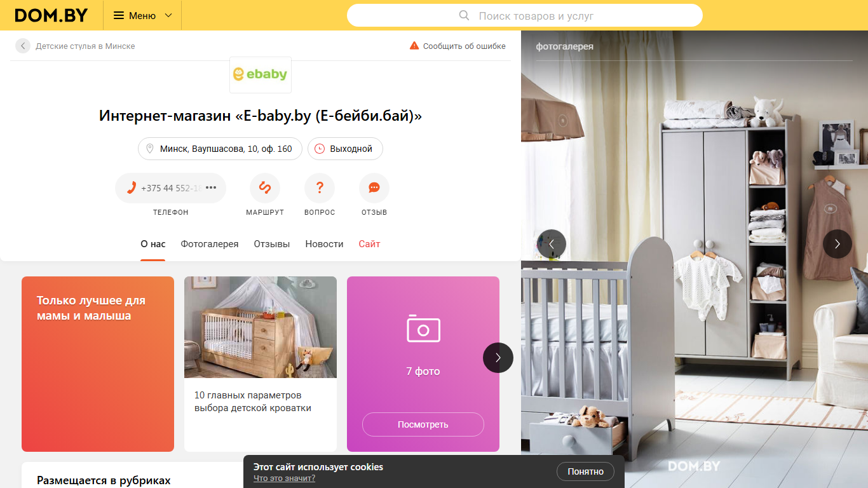Show the next gallery photo with the right arrow

(x=837, y=244)
